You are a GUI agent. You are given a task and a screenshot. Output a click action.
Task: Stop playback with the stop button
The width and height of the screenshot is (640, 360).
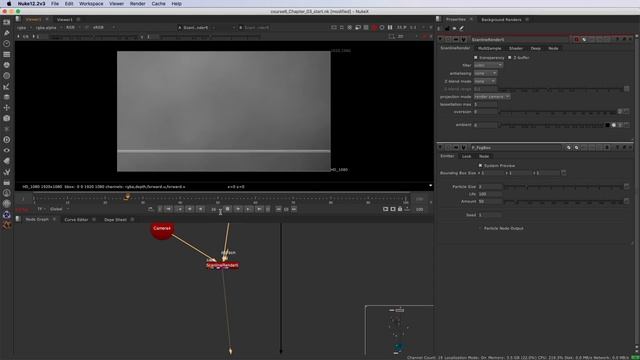pos(228,209)
